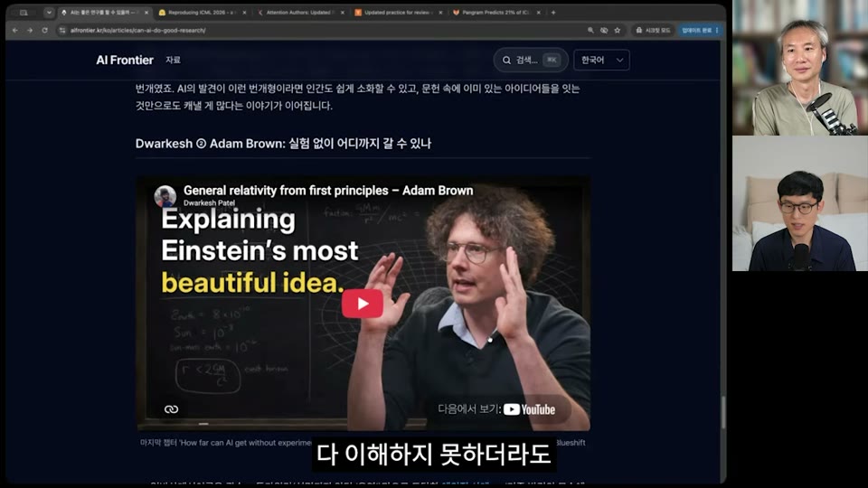Click the top presenter's webcam video tile

(x=800, y=68)
